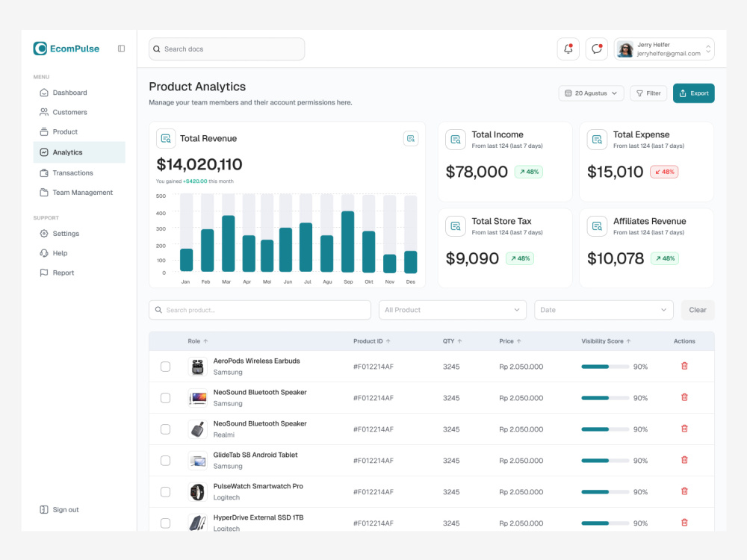Click the Mar bar in revenue chart

click(x=228, y=244)
